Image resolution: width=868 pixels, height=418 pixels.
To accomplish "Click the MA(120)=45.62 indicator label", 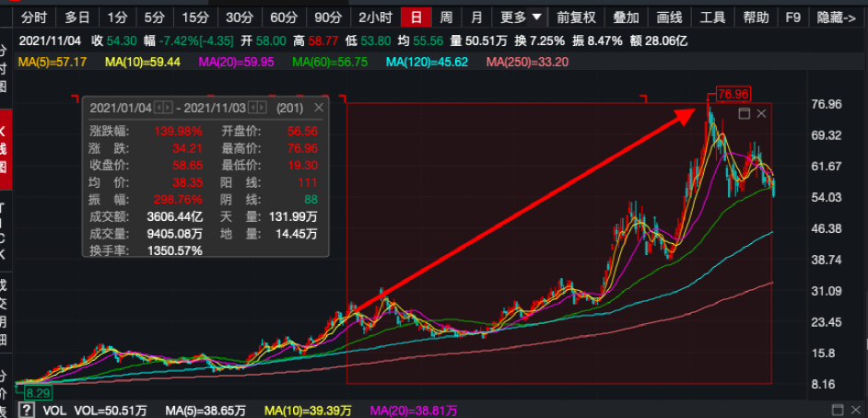I will tap(427, 62).
